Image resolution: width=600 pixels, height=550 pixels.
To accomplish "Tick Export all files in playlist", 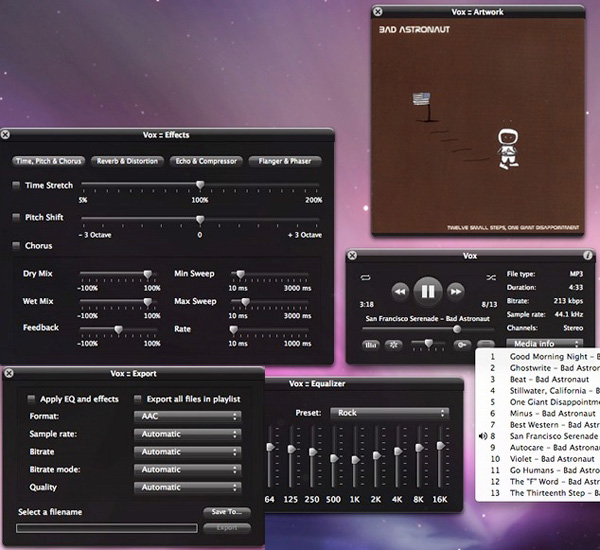I will [139, 399].
